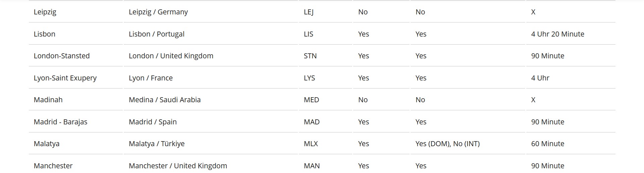Viewport: 644px width, 173px height.
Task: Click the STN airport code
Action: tap(310, 56)
